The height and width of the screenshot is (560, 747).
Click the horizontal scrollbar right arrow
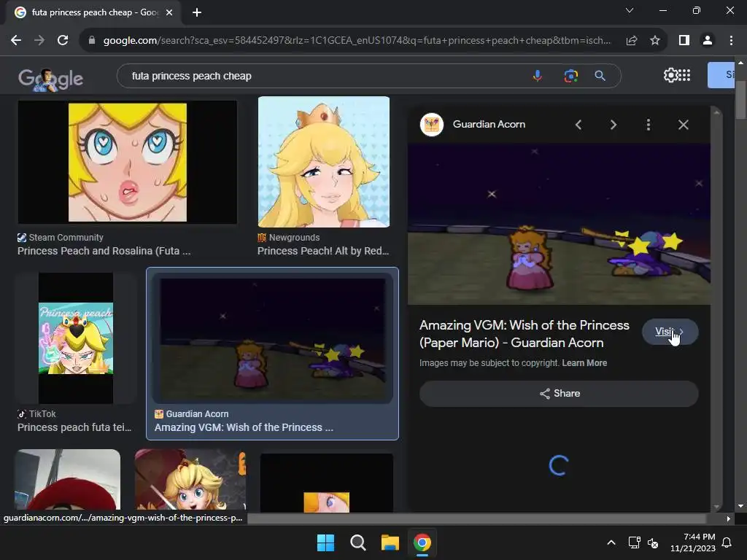click(728, 518)
